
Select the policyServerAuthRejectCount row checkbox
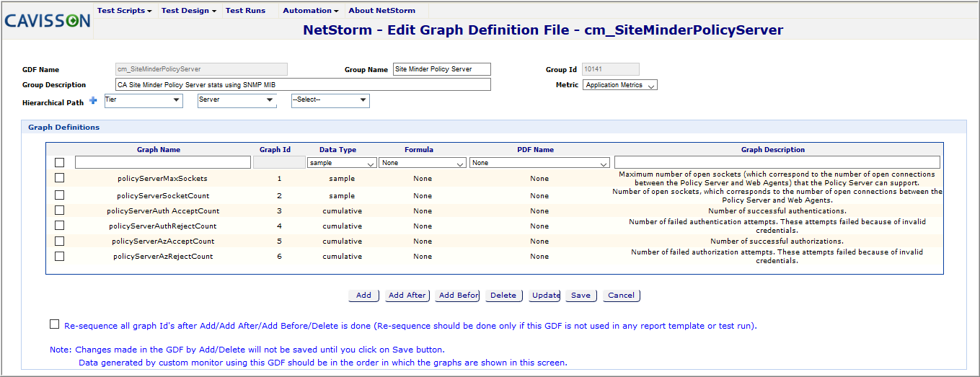point(60,226)
